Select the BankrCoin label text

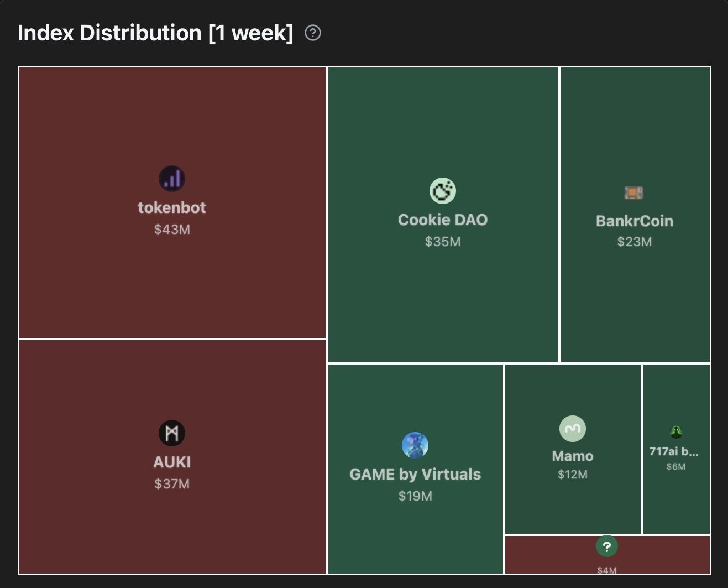click(x=634, y=221)
